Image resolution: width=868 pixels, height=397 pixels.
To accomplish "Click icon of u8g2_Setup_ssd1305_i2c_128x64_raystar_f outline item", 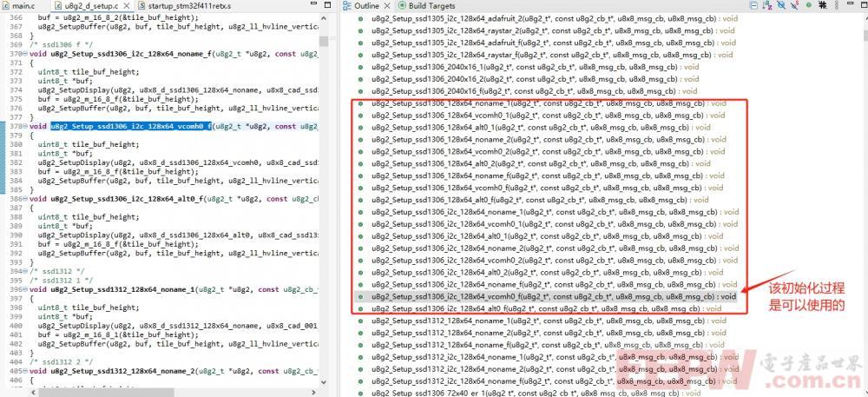I will click(360, 55).
